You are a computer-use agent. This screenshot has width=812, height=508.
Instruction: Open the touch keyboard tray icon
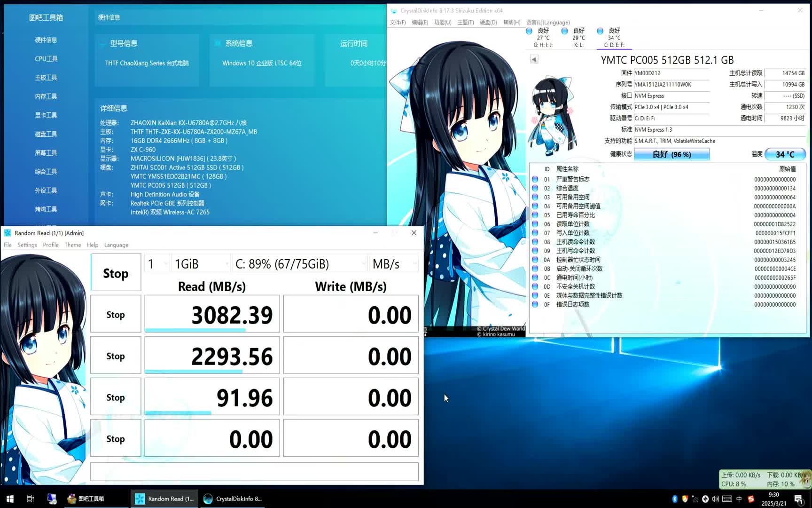[x=727, y=499]
